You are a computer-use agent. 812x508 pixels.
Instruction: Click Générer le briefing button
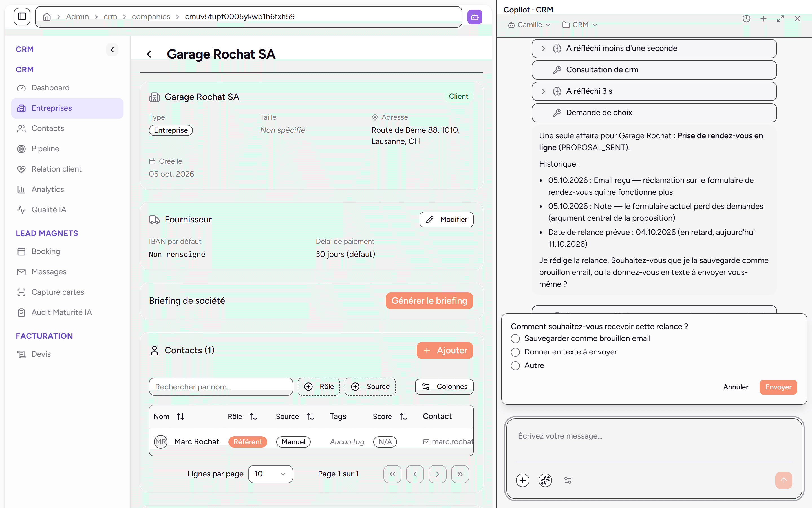[x=429, y=301]
